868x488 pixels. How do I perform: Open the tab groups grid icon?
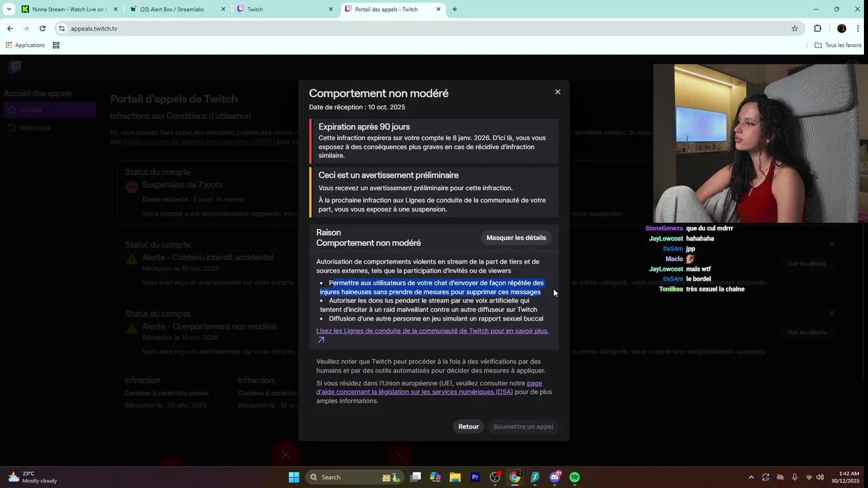[56, 45]
